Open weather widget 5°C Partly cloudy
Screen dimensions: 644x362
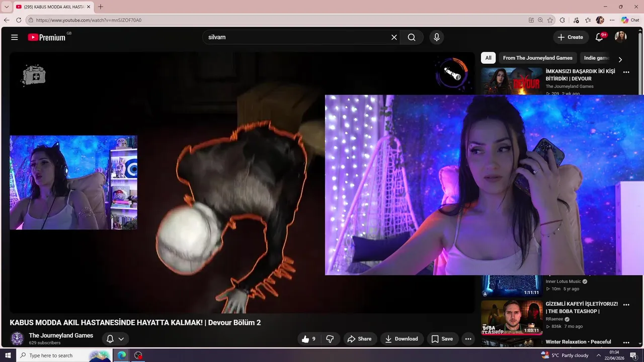565,355
